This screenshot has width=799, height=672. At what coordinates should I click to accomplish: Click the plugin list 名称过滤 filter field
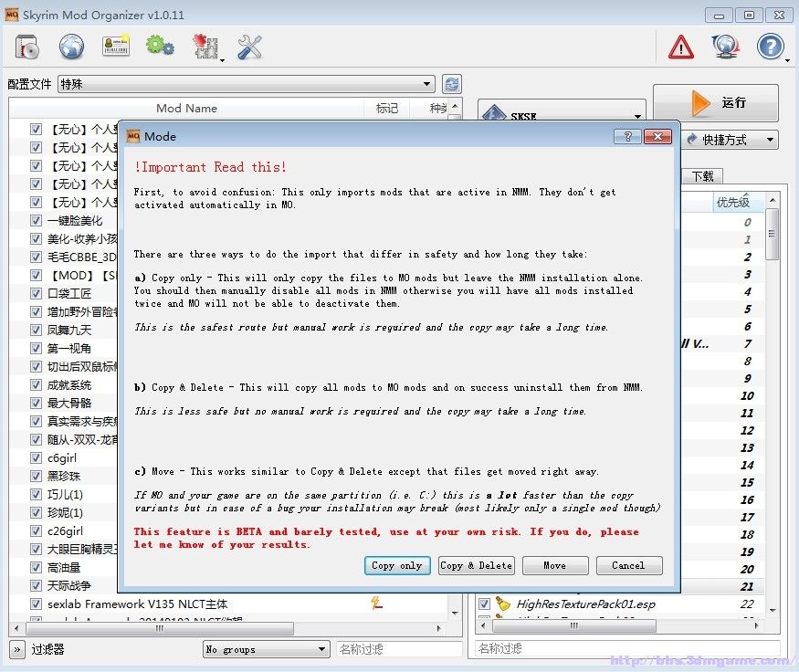627,648
